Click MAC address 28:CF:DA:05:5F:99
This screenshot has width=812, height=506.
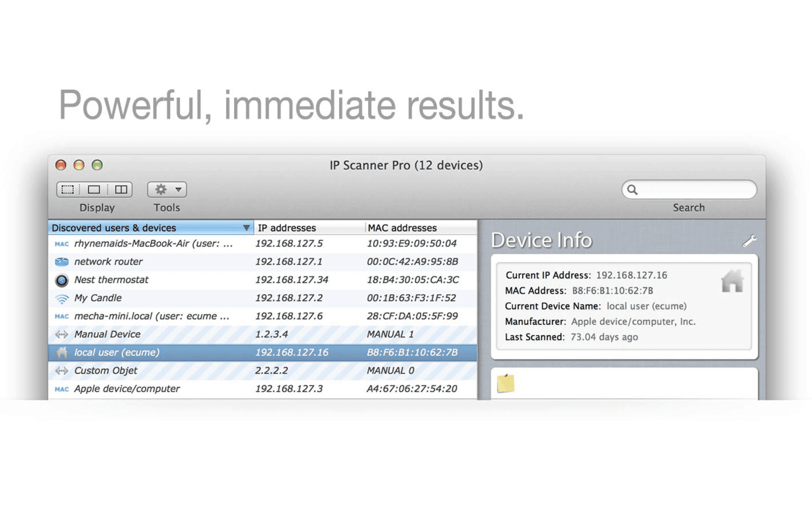point(412,316)
